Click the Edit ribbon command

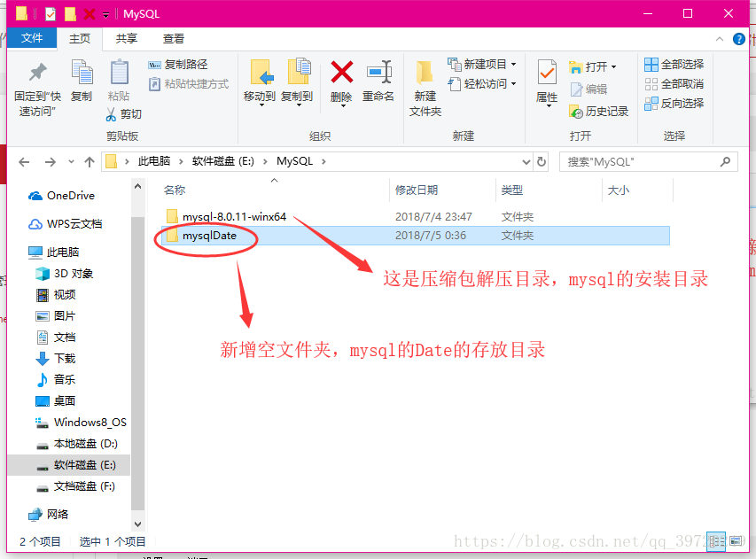tap(588, 89)
